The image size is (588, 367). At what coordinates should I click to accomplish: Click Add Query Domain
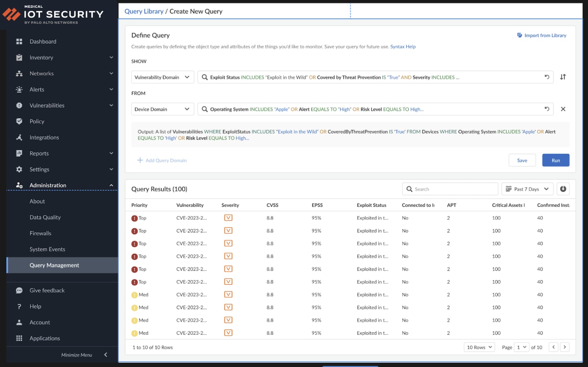pos(162,160)
